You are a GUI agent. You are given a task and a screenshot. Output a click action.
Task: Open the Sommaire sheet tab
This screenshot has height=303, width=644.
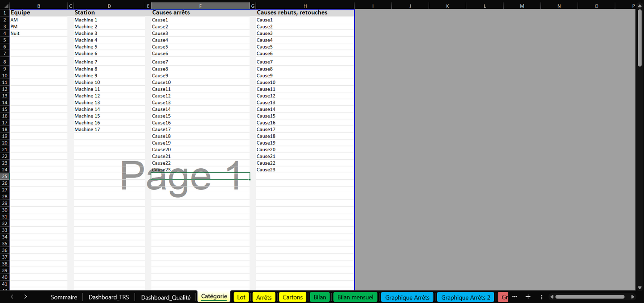64,297
